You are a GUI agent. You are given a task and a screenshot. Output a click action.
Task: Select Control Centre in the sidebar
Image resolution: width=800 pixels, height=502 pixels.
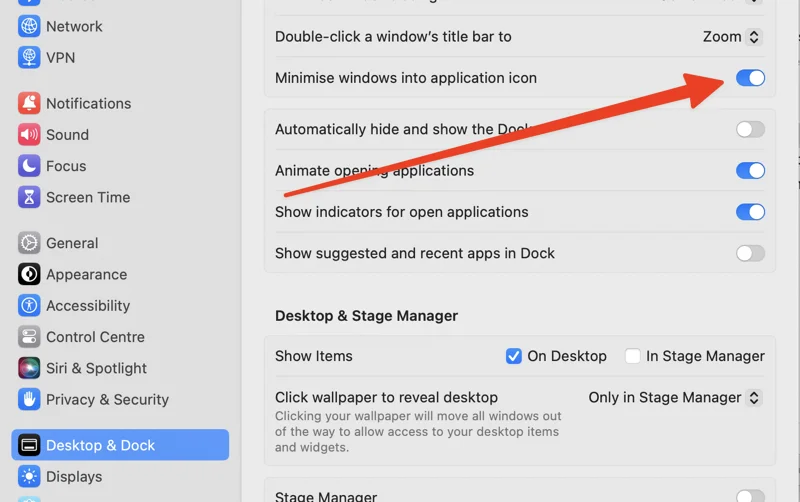coord(95,337)
